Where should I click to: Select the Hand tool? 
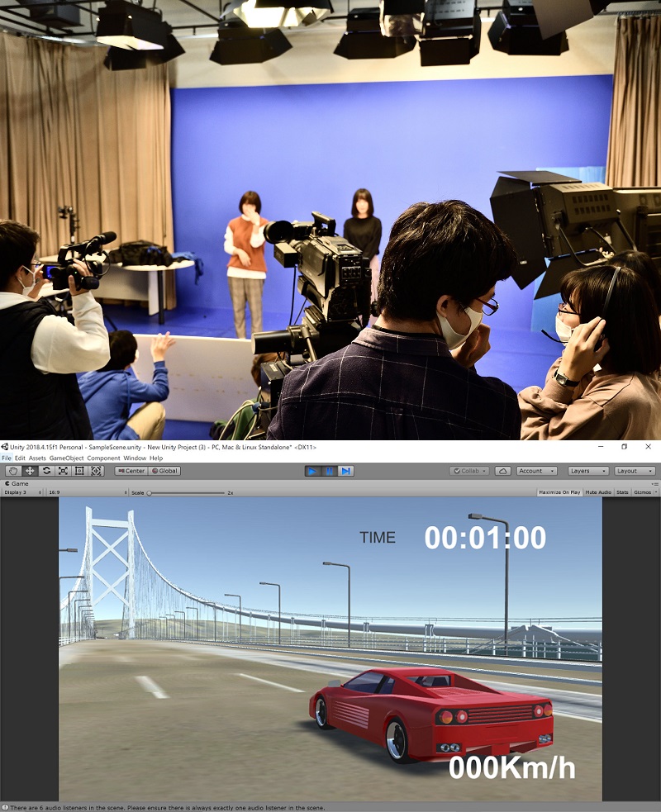(x=12, y=471)
